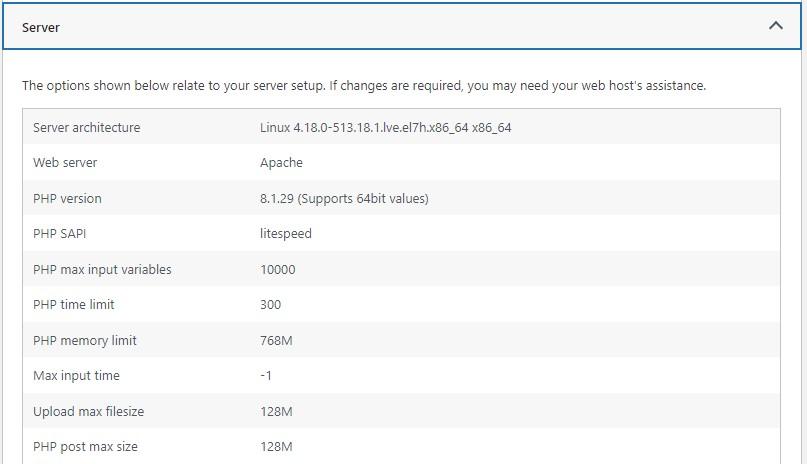Click the 10000 max input variables value
Viewport: 807px width, 464px height.
click(x=278, y=270)
